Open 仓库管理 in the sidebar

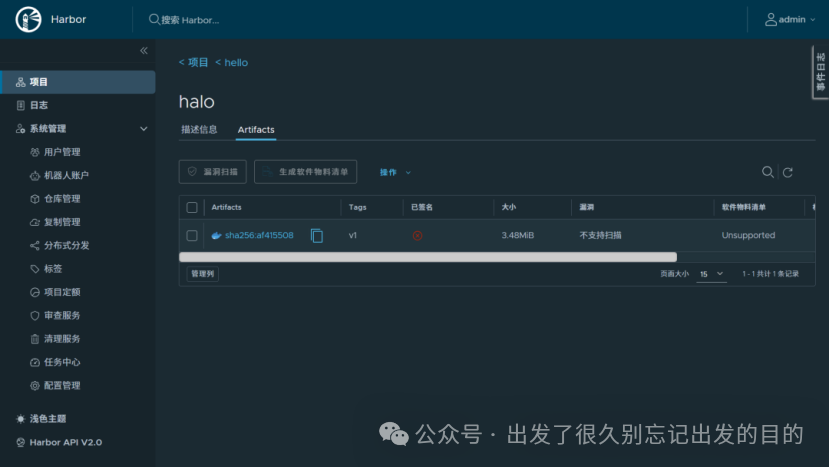click(x=62, y=199)
